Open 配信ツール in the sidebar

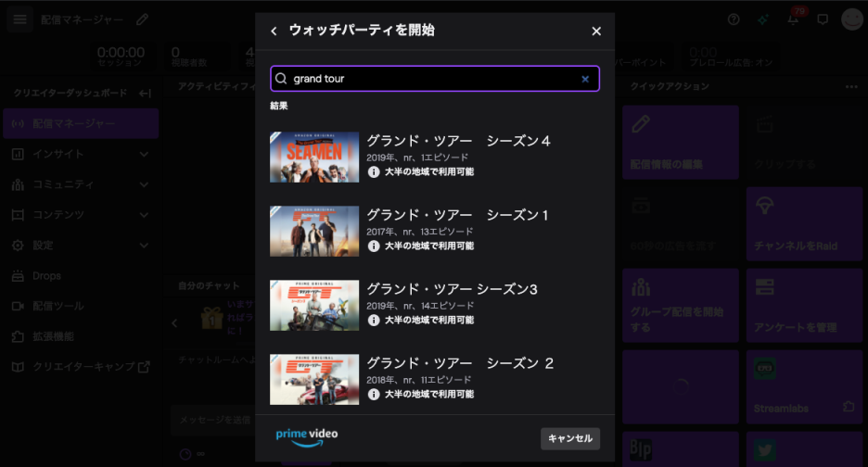(x=81, y=306)
